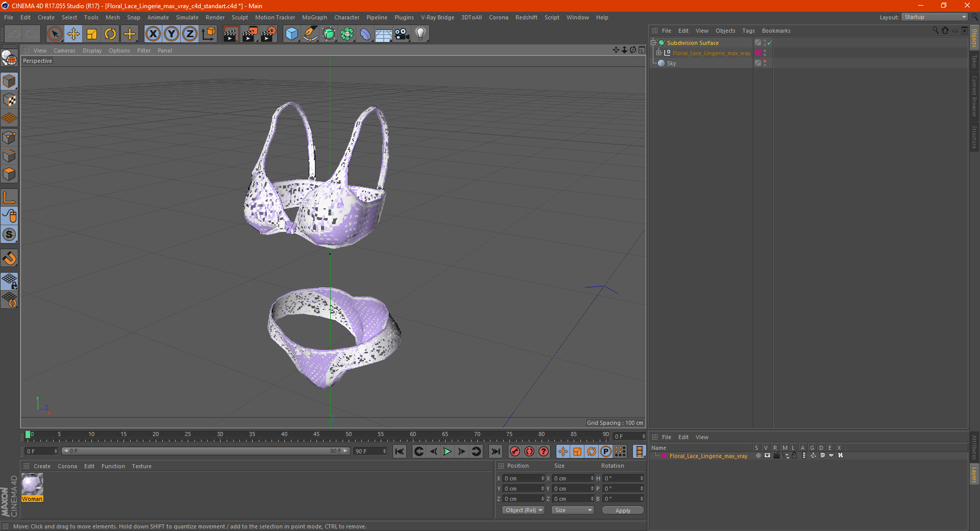Toggle Floral_Lace_Lingerie object visibility dots
This screenshot has width=980, height=531.
(765, 53)
